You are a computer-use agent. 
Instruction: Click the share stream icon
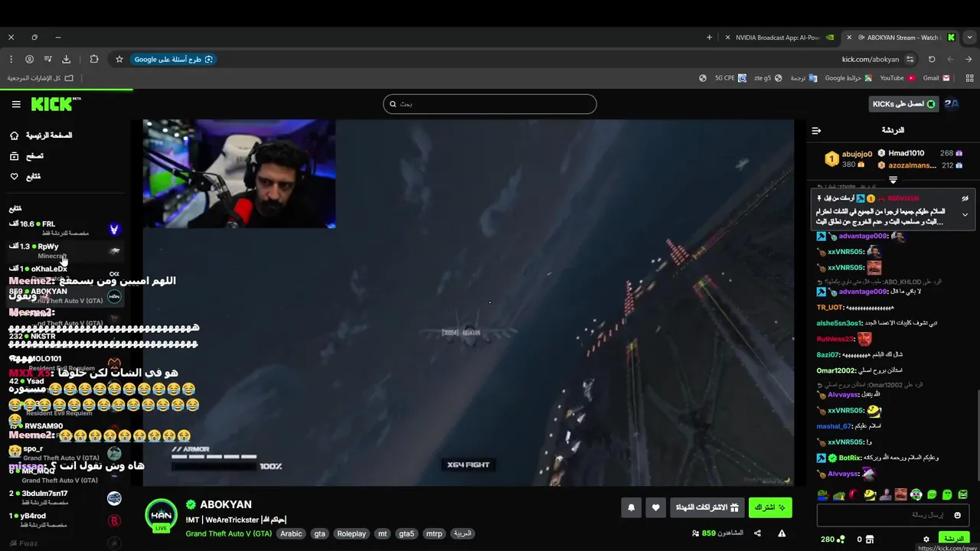tap(757, 533)
